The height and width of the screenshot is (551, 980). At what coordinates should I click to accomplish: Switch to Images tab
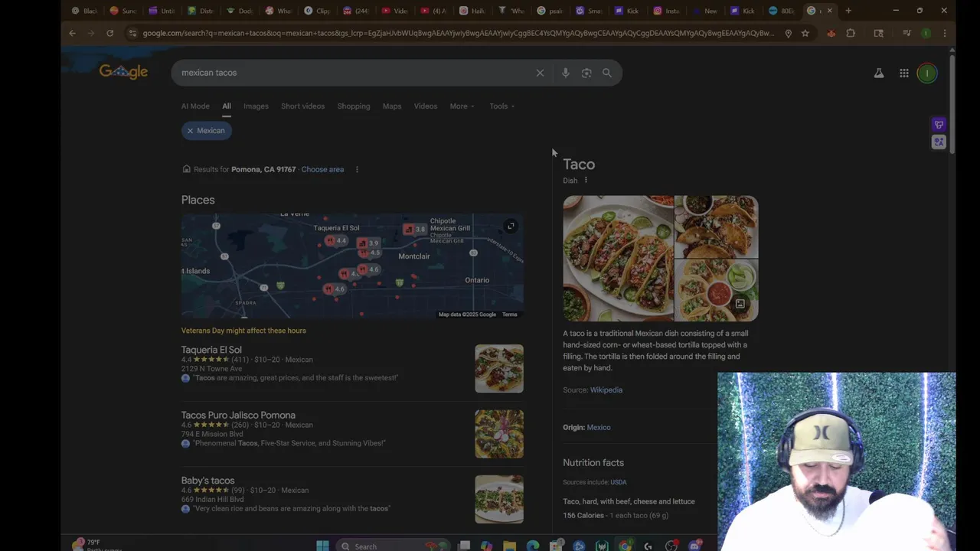256,106
